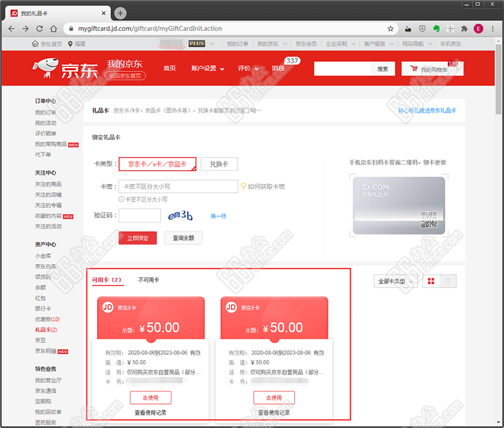Open a new browser tab
Image resolution: width=504 pixels, height=428 pixels.
pos(120,13)
